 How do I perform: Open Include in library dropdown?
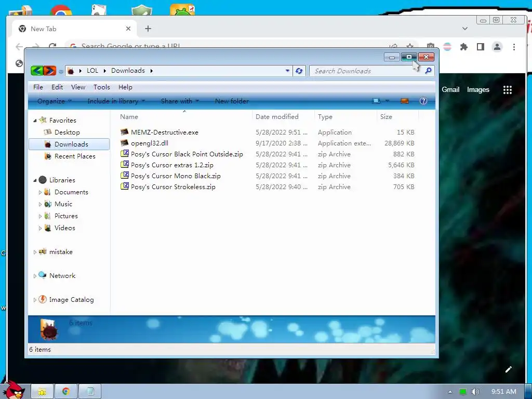coord(116,101)
